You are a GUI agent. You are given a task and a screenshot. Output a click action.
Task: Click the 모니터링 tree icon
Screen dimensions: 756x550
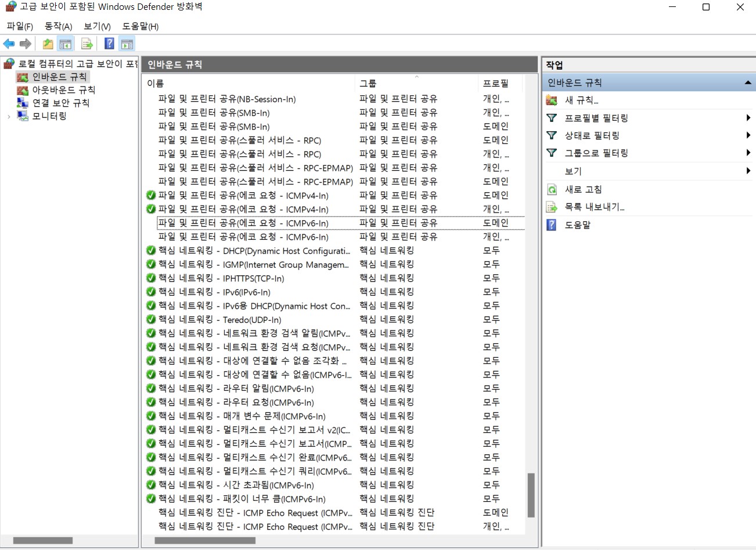23,116
